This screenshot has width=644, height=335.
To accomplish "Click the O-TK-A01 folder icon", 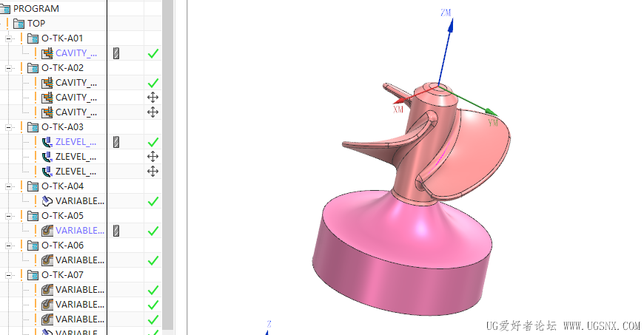I will coord(33,38).
